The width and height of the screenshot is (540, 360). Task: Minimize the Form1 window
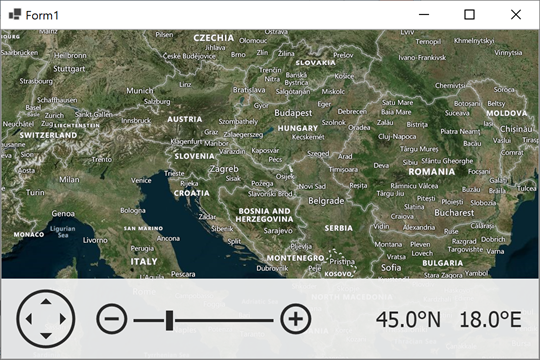424,15
